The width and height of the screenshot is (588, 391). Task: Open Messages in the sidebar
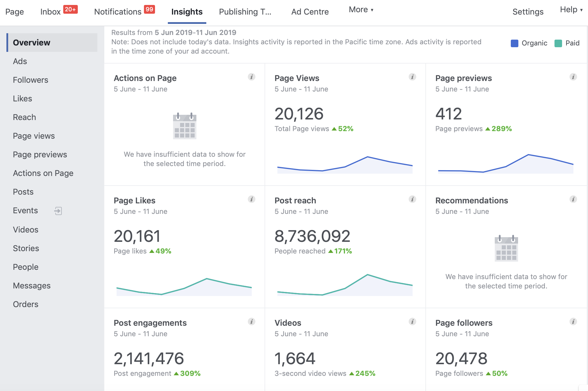32,286
